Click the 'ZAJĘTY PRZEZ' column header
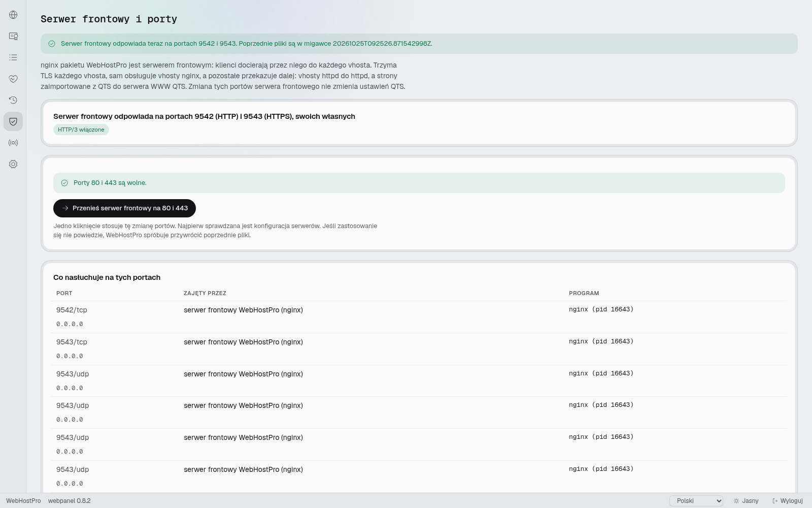 (205, 293)
